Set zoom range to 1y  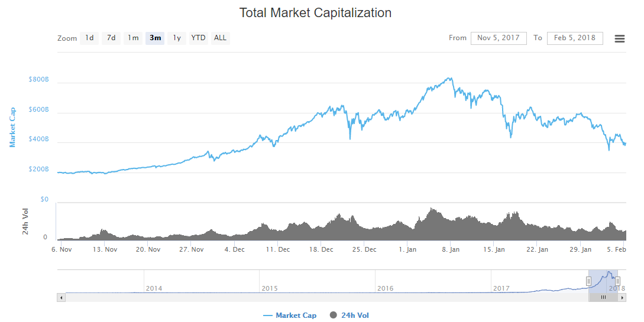[x=176, y=38]
